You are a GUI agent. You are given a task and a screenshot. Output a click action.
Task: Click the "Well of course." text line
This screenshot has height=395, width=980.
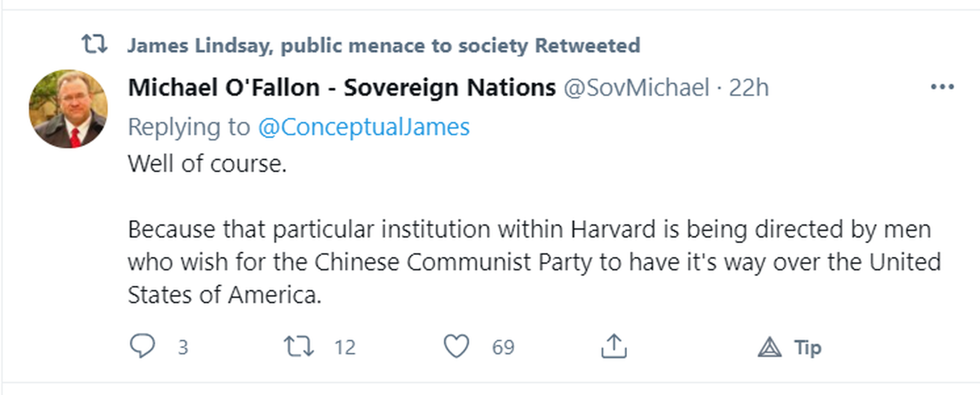[207, 164]
